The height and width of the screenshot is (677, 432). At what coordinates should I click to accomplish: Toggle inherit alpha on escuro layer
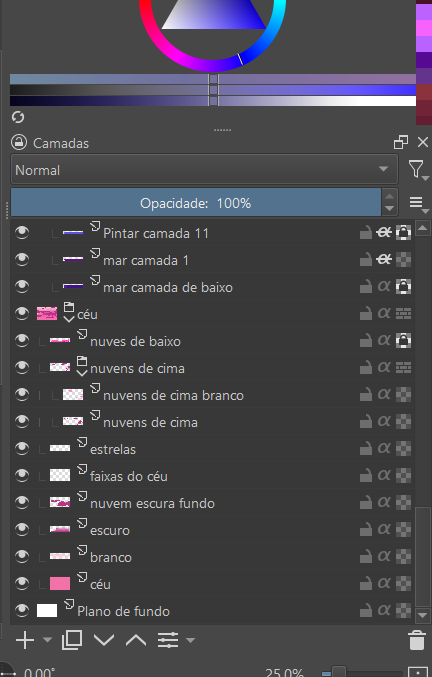[384, 529]
